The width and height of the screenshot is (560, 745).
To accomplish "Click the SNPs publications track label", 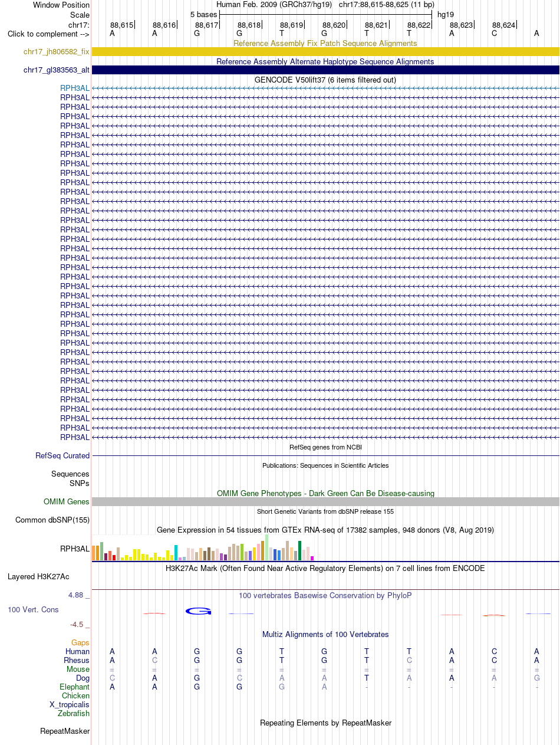I will click(x=80, y=483).
